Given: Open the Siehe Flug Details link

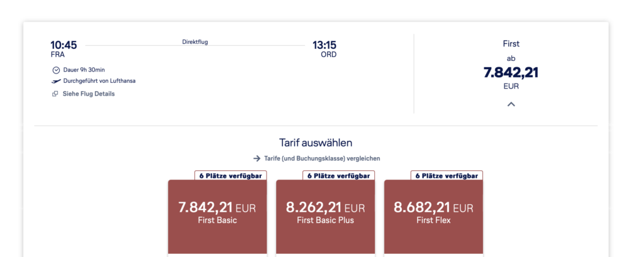Looking at the screenshot, I should click(x=88, y=94).
